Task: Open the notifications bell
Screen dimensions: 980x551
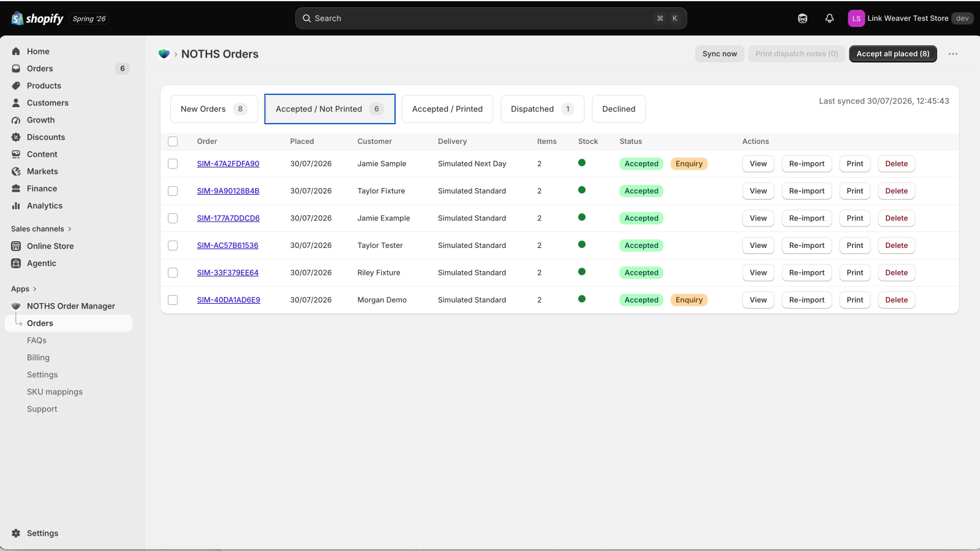Action: [x=829, y=18]
